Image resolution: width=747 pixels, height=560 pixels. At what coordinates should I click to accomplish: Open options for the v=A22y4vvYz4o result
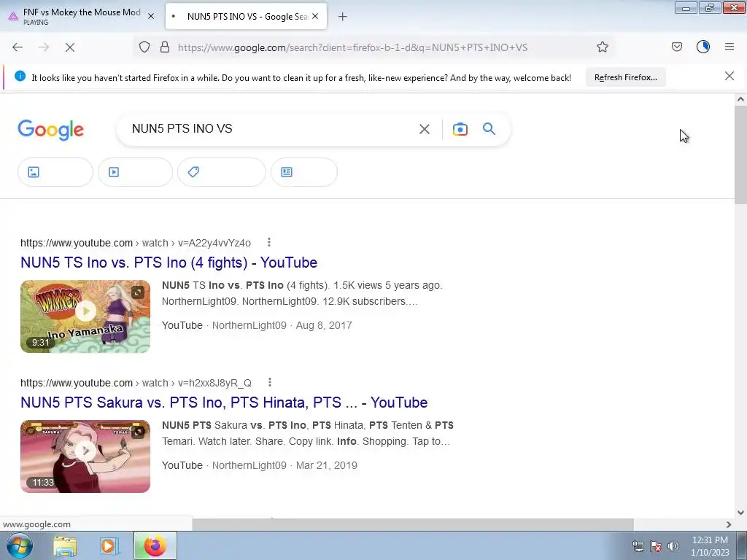(x=269, y=242)
